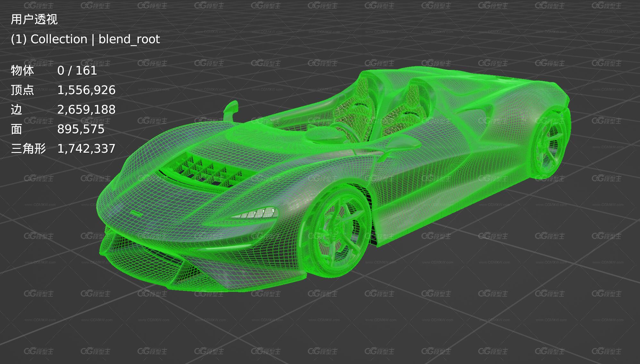Click the '三角形' statistics label
This screenshot has height=364, width=640.
29,149
